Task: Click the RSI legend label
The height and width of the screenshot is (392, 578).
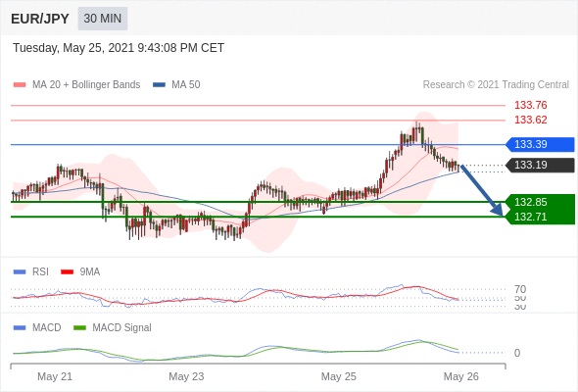Action: 40,272
